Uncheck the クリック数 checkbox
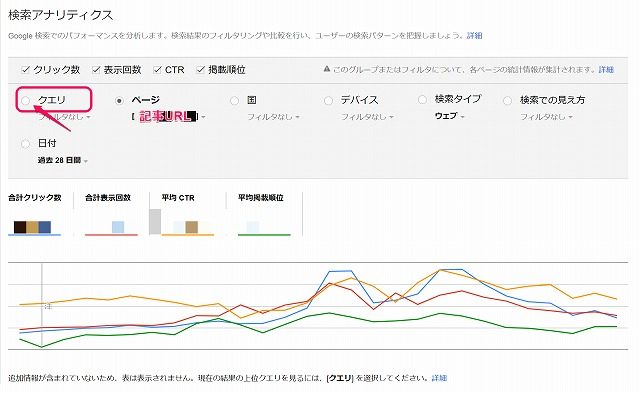This screenshot has width=640, height=393. 25,69
